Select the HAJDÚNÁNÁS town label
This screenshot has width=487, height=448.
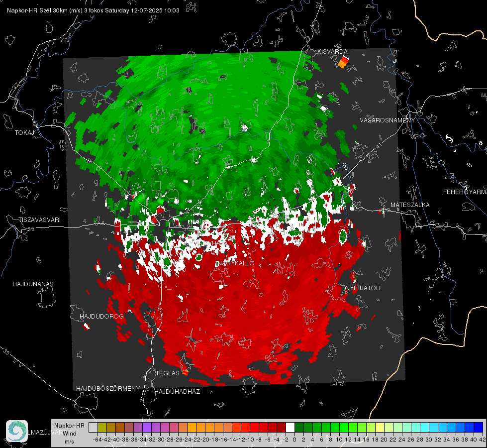point(33,284)
